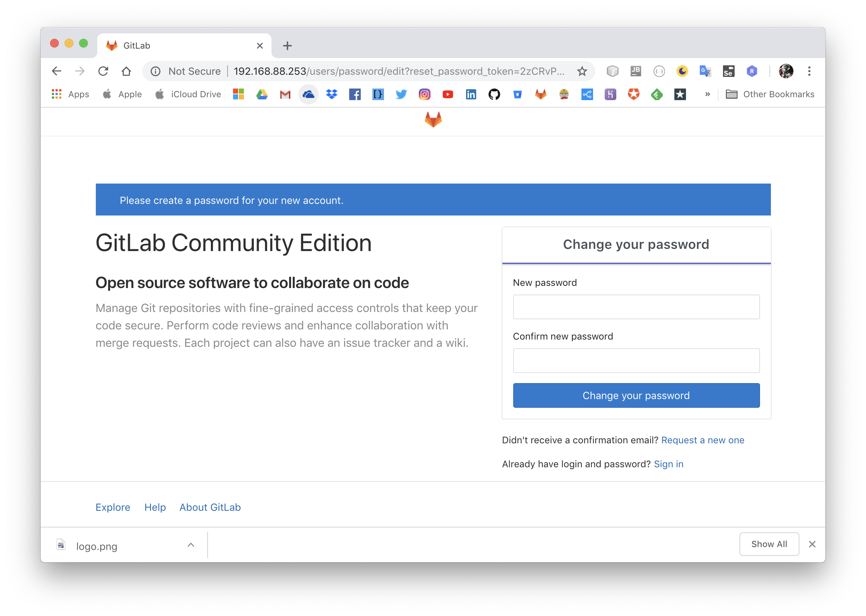Open a new browser tab
Viewport: 866px width, 616px height.
[x=287, y=45]
